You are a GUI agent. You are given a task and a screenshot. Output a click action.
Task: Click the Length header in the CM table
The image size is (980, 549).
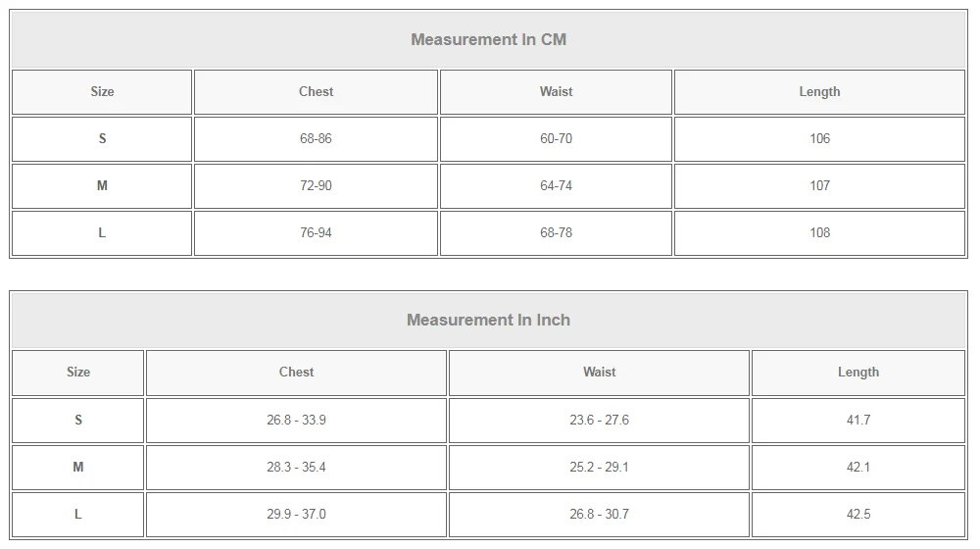[x=819, y=92]
